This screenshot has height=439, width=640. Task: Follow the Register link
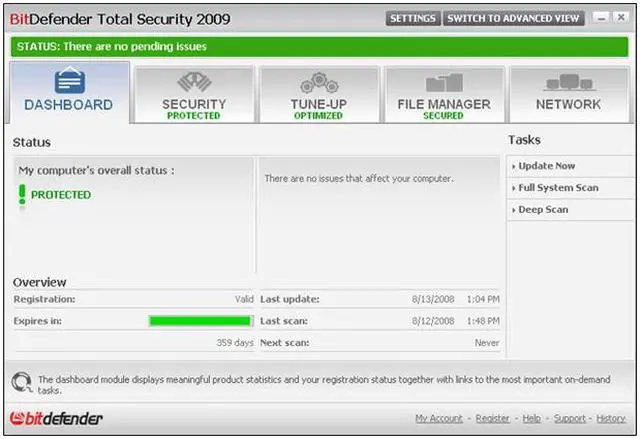click(492, 418)
